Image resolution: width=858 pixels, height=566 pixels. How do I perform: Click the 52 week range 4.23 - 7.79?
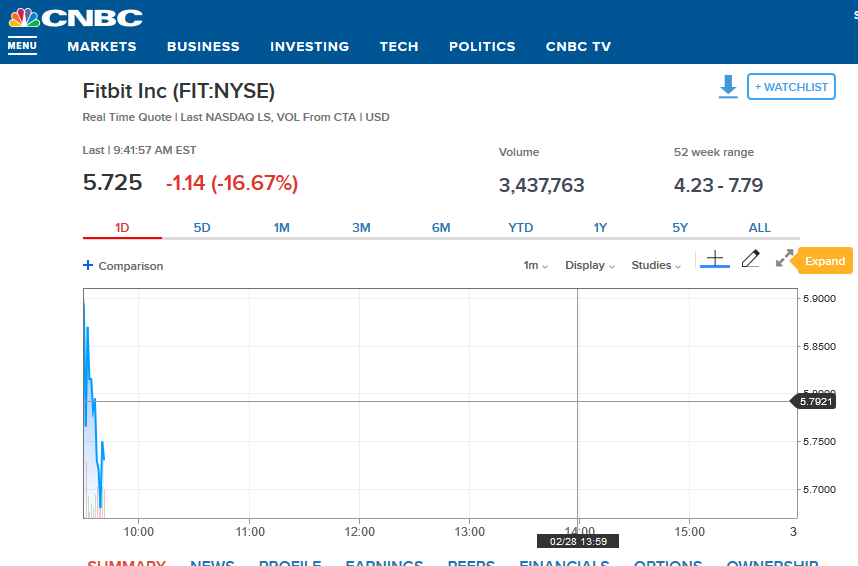point(718,186)
